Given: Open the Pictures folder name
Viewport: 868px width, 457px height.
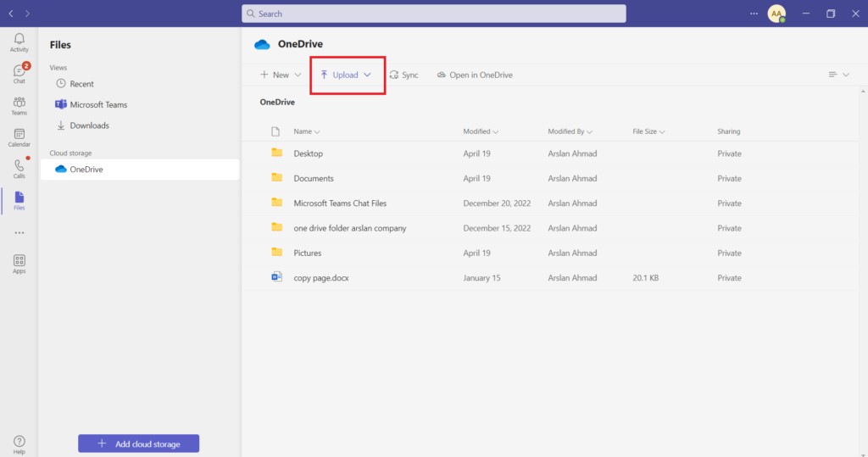Looking at the screenshot, I should tap(307, 254).
